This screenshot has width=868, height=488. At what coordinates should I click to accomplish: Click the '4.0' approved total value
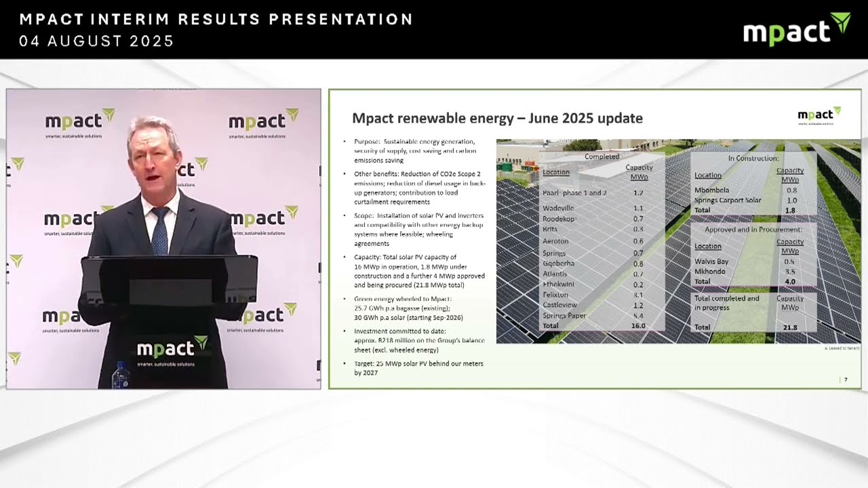790,282
